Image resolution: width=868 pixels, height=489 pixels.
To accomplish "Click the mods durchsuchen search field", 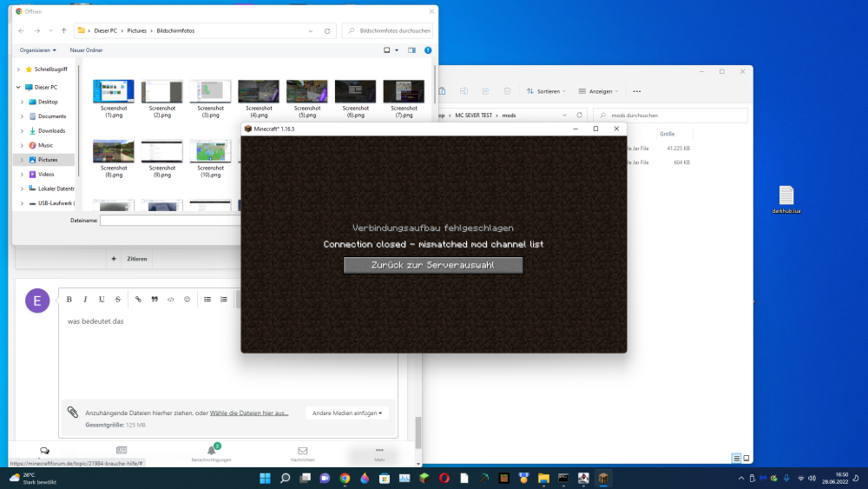I will tap(670, 116).
